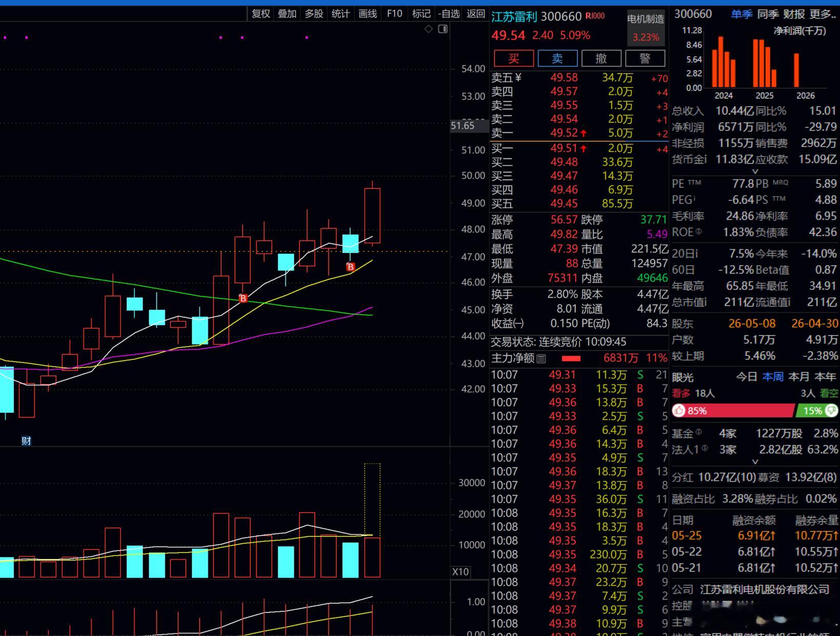Open the F10 company info page
This screenshot has height=636, width=840.
point(395,14)
